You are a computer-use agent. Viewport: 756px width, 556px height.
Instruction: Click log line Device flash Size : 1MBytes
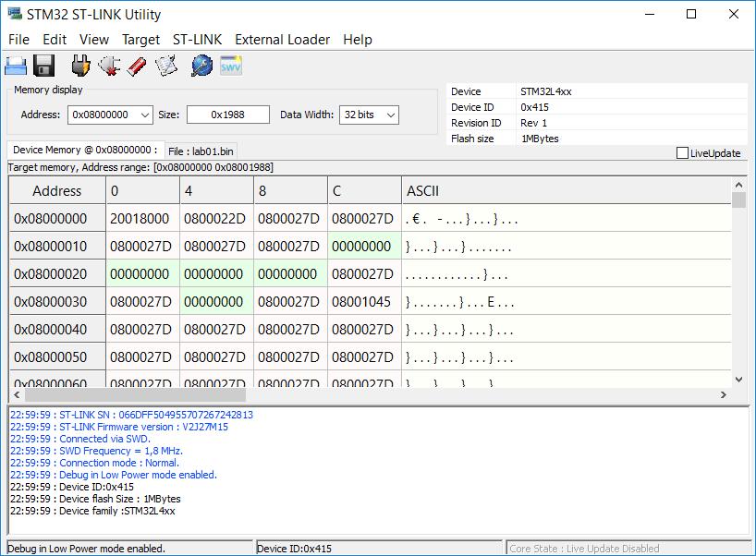[x=95, y=499]
